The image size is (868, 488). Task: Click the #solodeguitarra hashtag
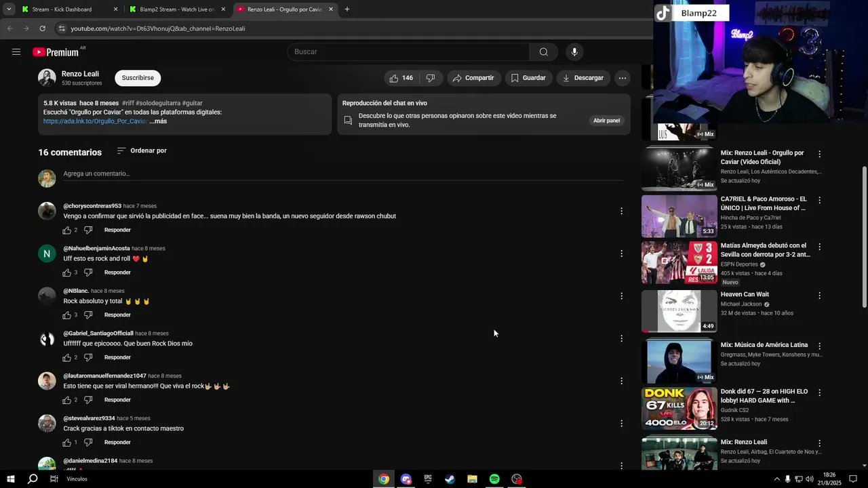157,103
